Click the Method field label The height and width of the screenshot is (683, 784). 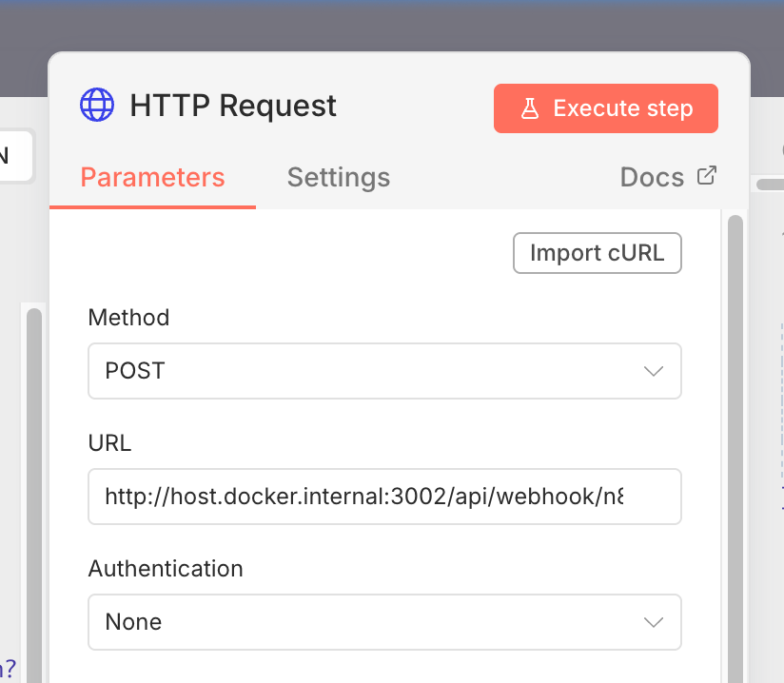[x=129, y=318]
